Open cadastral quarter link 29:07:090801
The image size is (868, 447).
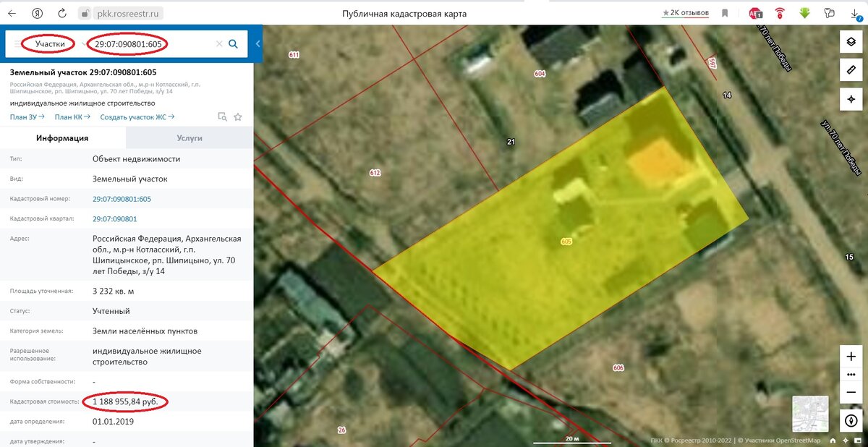click(x=114, y=218)
